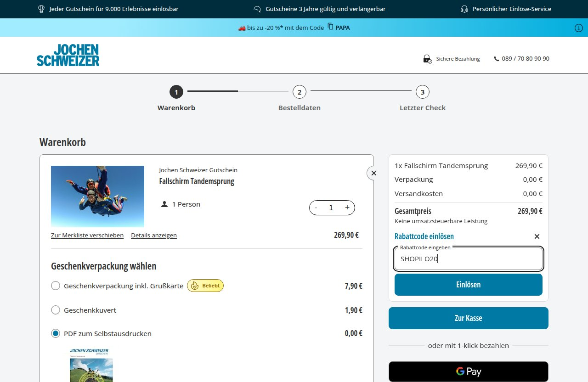This screenshot has width=588, height=382.
Task: Click the Einlösen button
Action: [x=469, y=285]
